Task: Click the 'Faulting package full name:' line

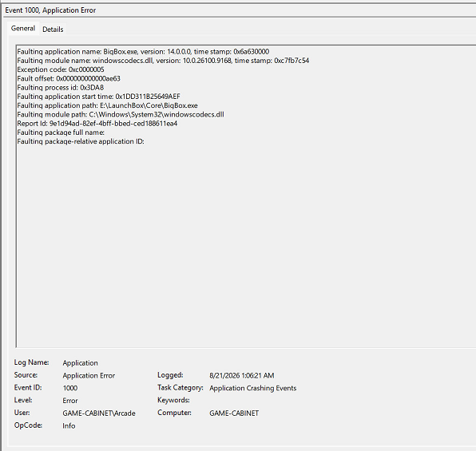Action: pos(61,133)
